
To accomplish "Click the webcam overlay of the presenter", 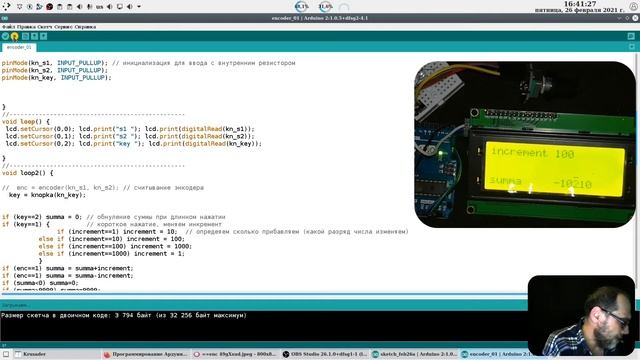I will [581, 316].
